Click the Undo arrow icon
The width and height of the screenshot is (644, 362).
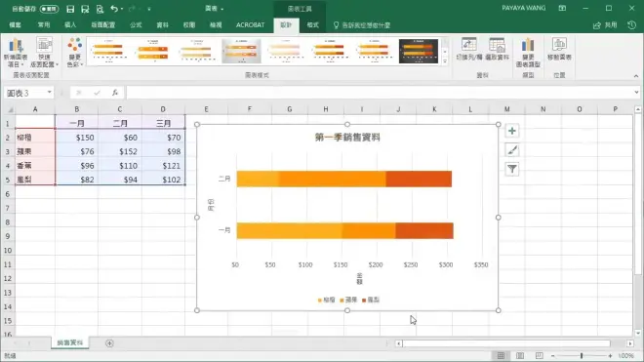pos(114,9)
